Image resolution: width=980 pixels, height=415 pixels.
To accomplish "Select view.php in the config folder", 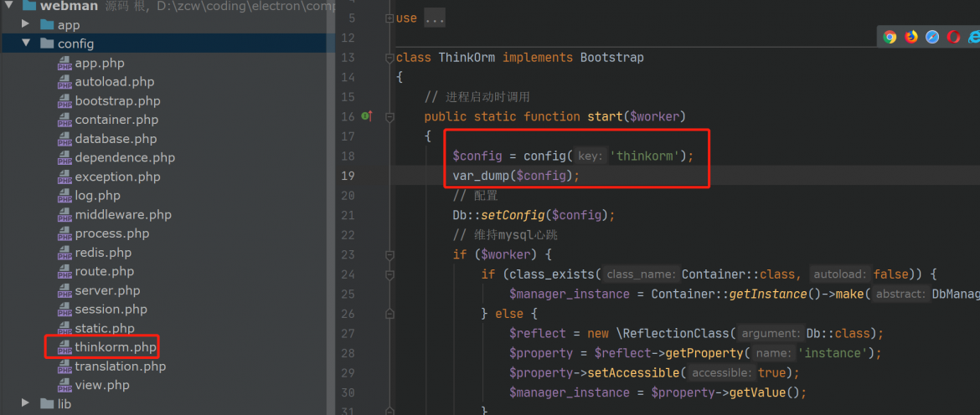I will (102, 385).
